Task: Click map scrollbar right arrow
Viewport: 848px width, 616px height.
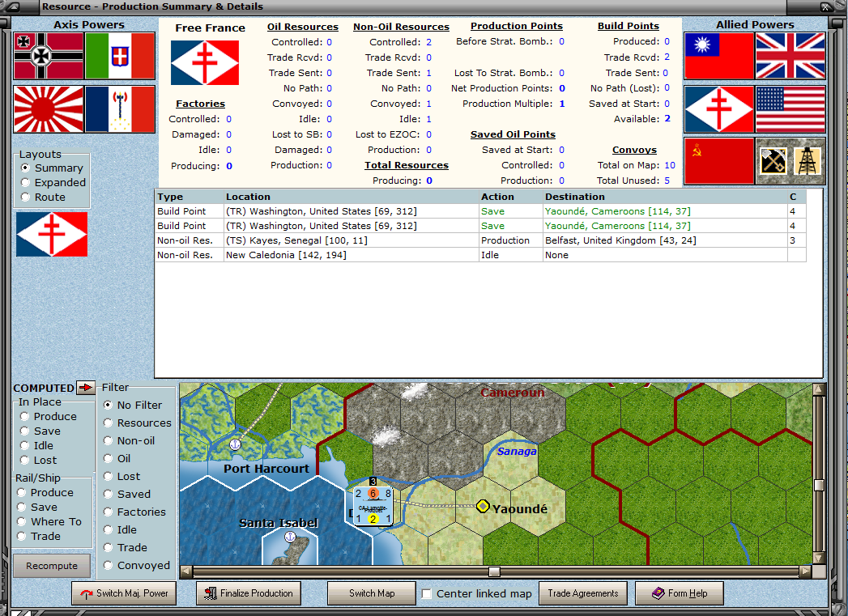Action: point(806,571)
